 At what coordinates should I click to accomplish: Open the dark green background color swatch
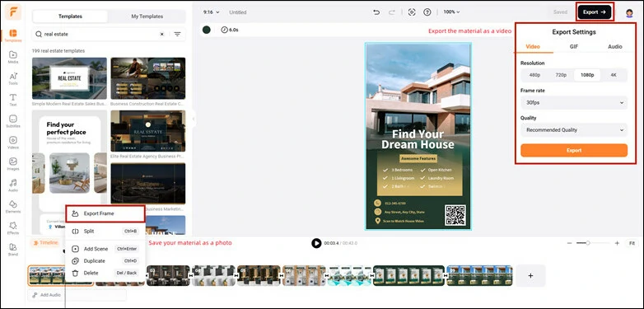(207, 30)
